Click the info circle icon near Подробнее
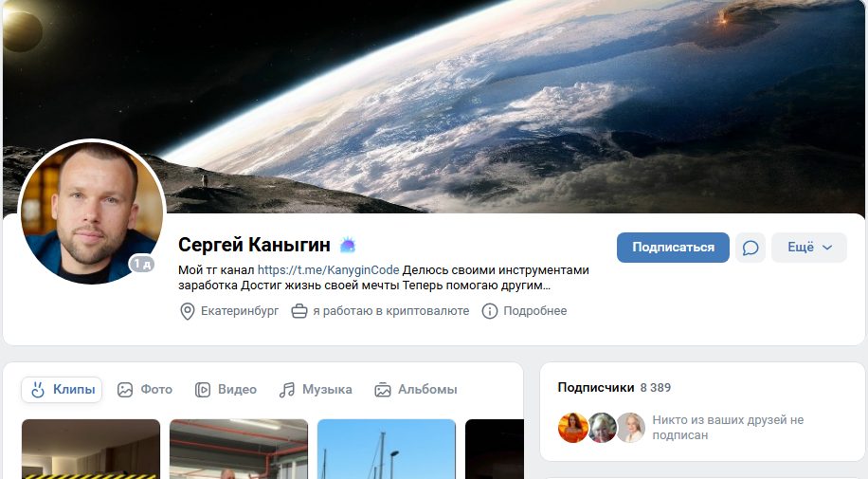The width and height of the screenshot is (868, 479). pyautogui.click(x=490, y=311)
